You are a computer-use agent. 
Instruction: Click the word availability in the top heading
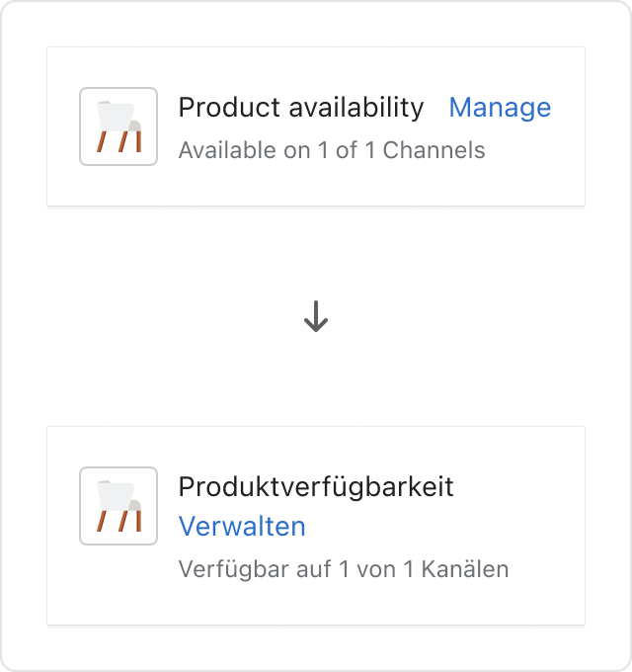[x=356, y=107]
